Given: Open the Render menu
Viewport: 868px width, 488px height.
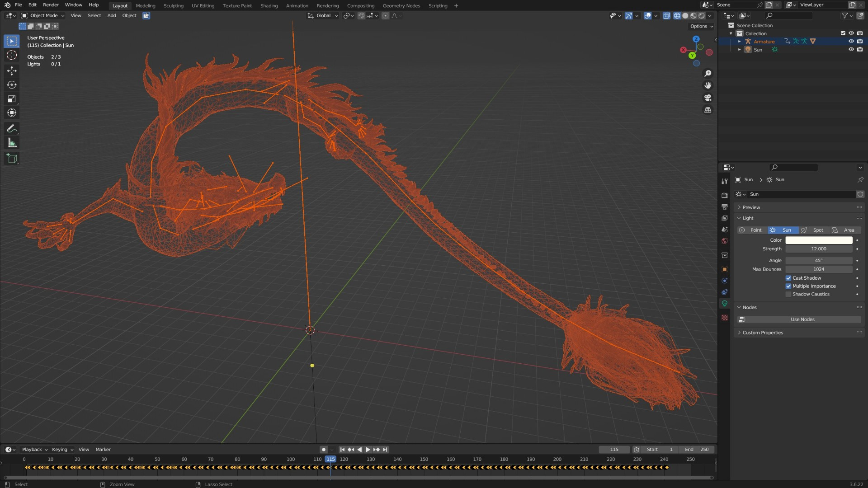Looking at the screenshot, I should [51, 5].
